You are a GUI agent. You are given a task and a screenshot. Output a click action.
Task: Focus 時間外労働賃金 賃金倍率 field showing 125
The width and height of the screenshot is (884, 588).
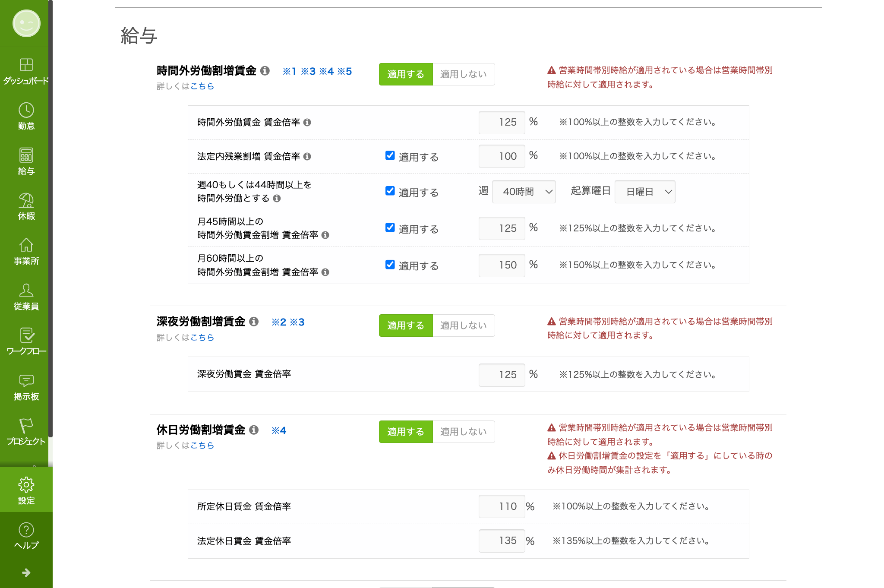502,123
